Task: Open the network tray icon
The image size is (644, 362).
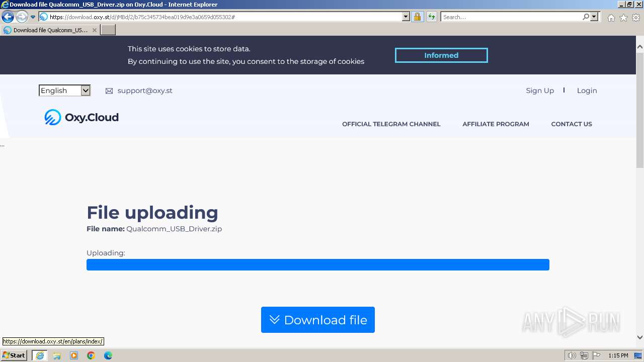Action: click(584, 355)
